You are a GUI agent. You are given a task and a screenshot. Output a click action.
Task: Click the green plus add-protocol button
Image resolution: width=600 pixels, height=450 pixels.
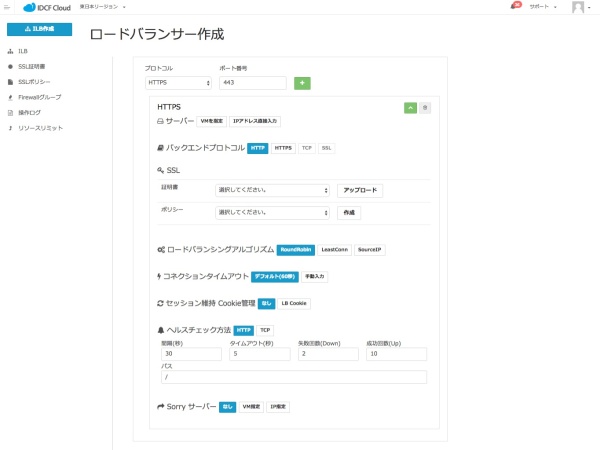[302, 83]
